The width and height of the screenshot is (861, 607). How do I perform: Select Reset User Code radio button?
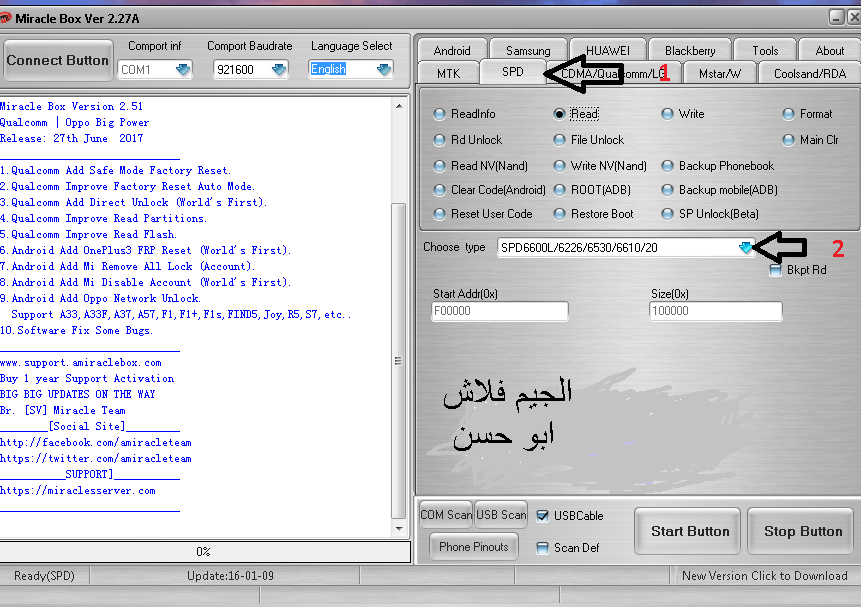(x=439, y=214)
